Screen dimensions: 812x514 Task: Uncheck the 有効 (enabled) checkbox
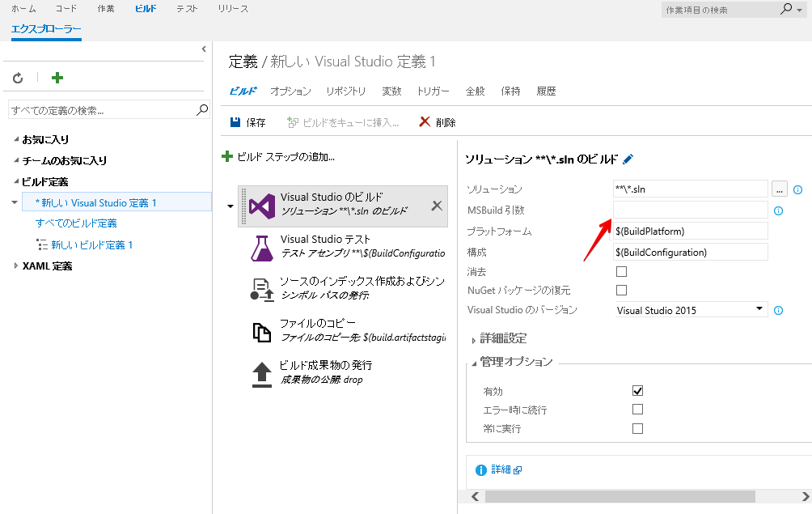pos(637,391)
